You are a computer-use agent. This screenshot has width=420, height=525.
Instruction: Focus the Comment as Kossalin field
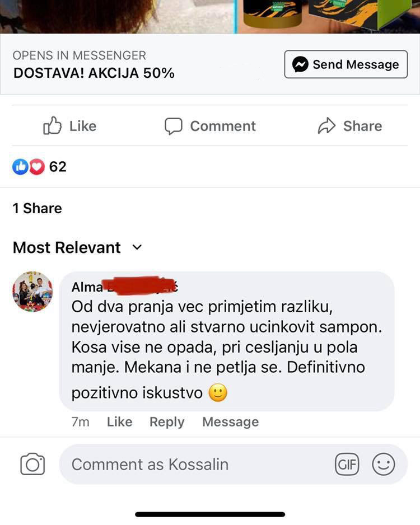click(x=196, y=465)
